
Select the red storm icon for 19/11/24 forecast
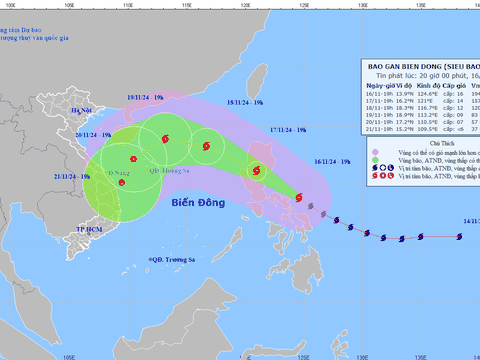pyautogui.click(x=165, y=139)
